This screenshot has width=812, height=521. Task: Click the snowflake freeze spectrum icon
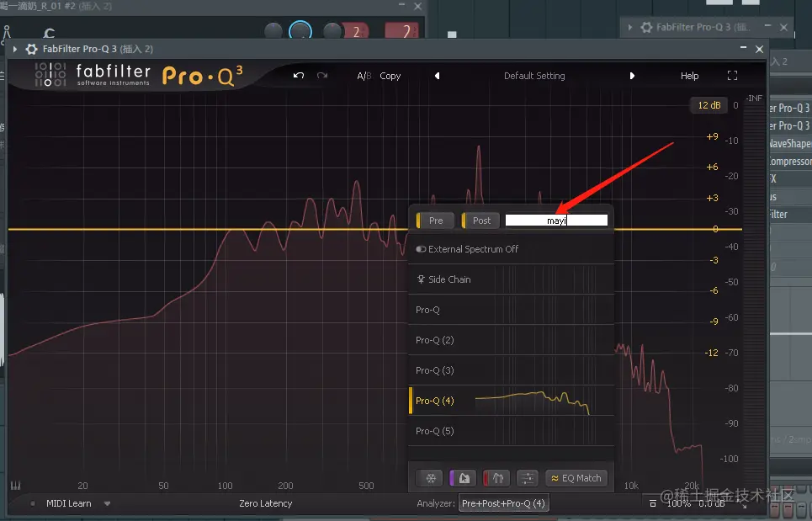[430, 478]
